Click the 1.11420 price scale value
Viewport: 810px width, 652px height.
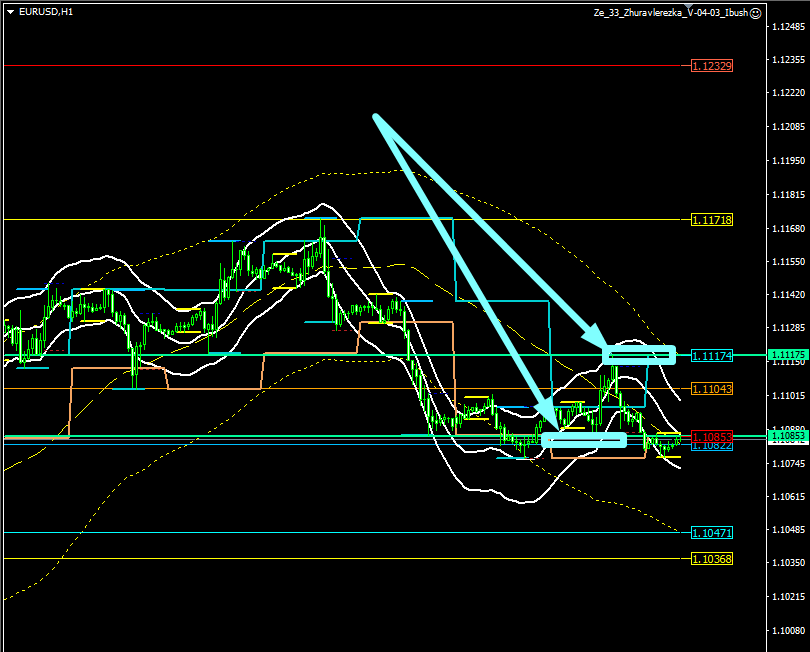click(788, 294)
